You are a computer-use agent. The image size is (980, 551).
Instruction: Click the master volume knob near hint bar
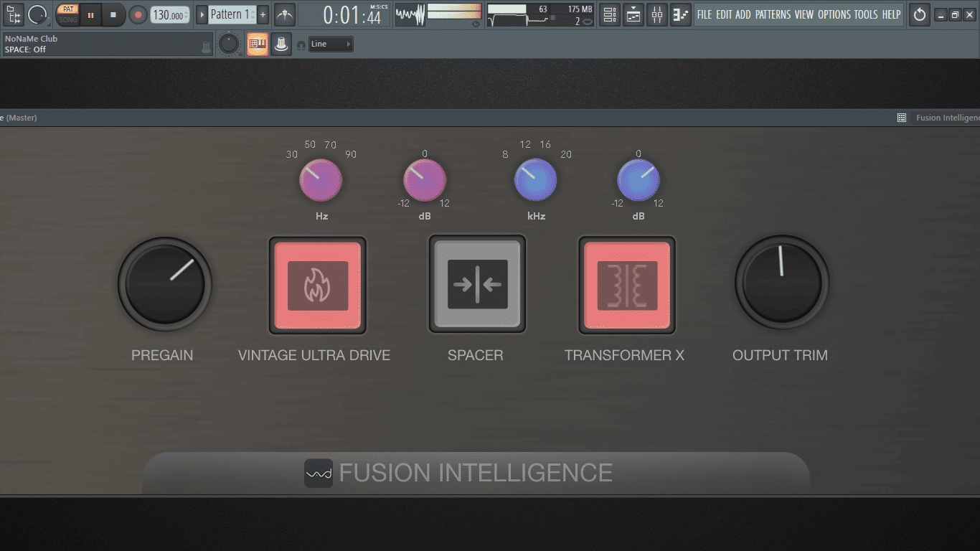pyautogui.click(x=229, y=44)
